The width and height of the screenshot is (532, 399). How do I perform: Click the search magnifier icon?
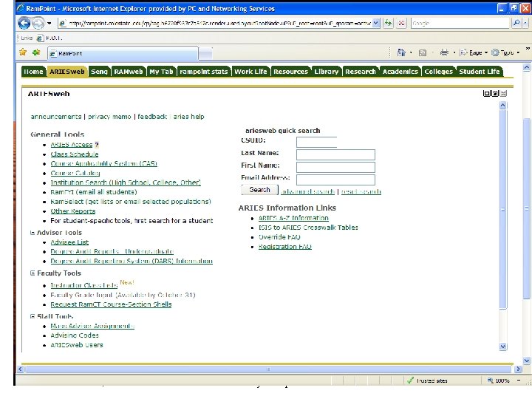pos(516,23)
